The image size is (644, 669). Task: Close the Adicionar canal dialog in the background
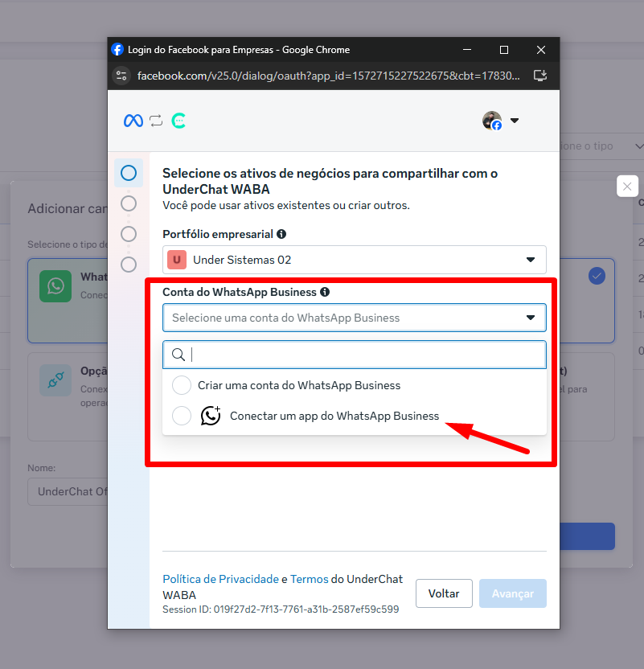point(627,186)
